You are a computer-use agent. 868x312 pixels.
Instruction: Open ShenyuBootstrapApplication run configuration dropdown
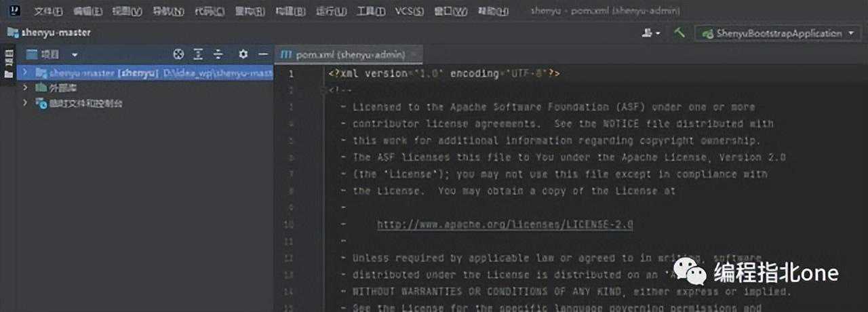[x=780, y=33]
